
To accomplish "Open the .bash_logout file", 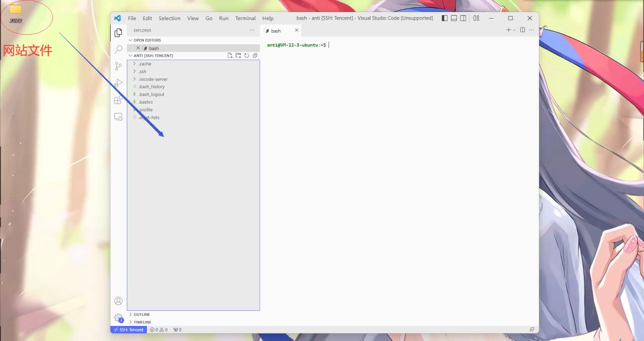I will click(193, 94).
